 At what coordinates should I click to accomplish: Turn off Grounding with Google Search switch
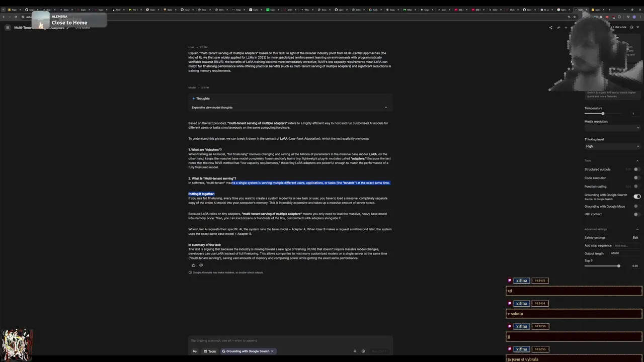click(x=637, y=197)
